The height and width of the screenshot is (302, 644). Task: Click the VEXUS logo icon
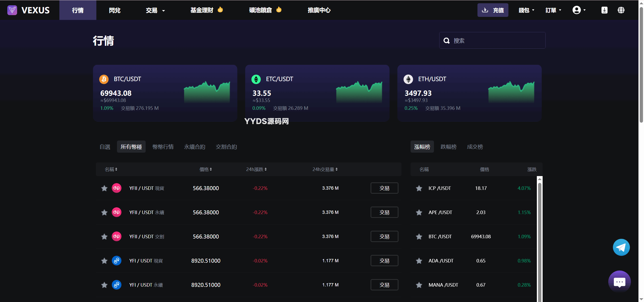[12, 10]
